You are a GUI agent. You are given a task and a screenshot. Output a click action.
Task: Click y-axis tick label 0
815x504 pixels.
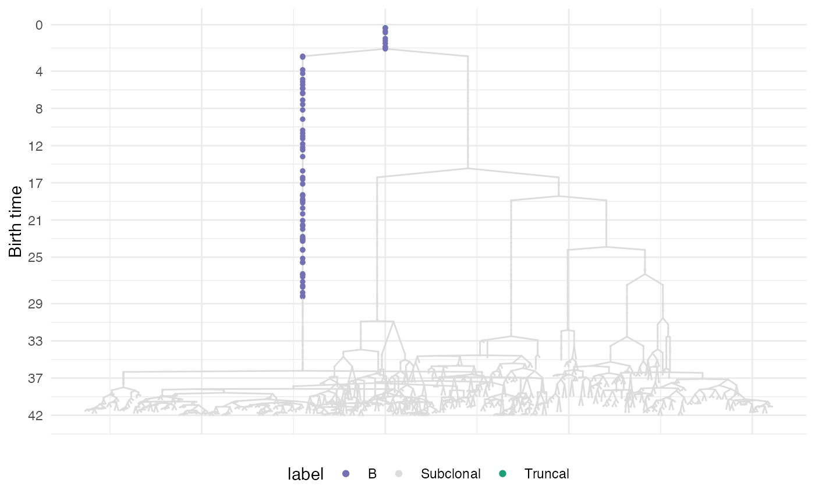pos(39,25)
